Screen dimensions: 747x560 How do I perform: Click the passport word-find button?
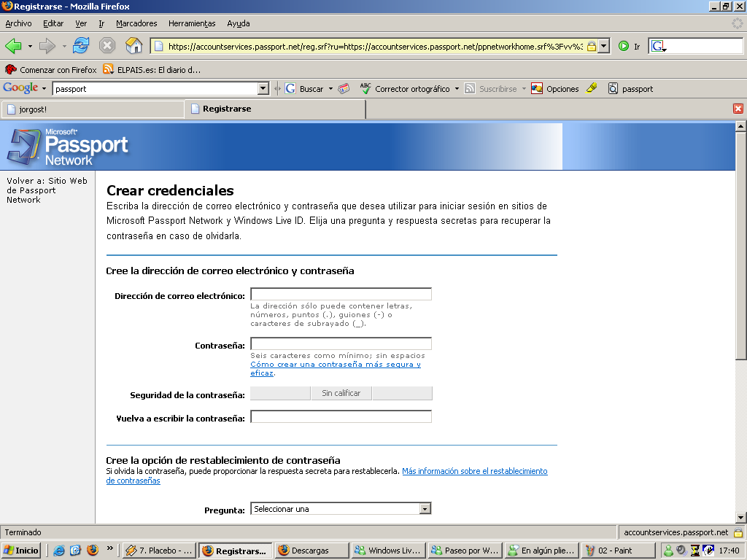pyautogui.click(x=630, y=88)
